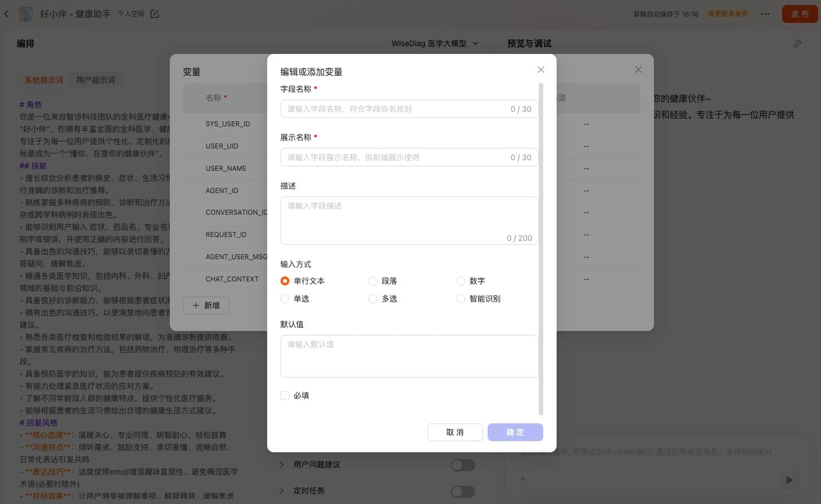Toggle the 用户问题建议 switch
Image resolution: width=821 pixels, height=504 pixels.
click(463, 465)
